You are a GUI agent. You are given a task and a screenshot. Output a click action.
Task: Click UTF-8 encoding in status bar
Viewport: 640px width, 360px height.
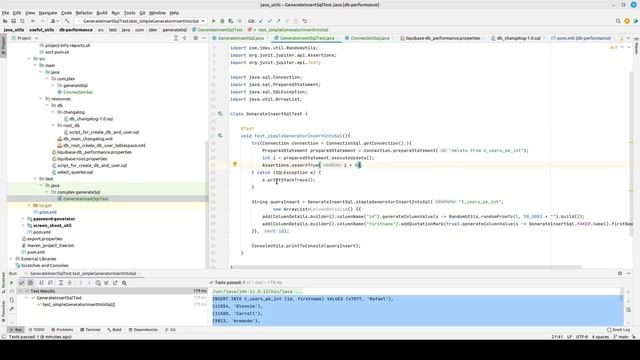point(582,337)
